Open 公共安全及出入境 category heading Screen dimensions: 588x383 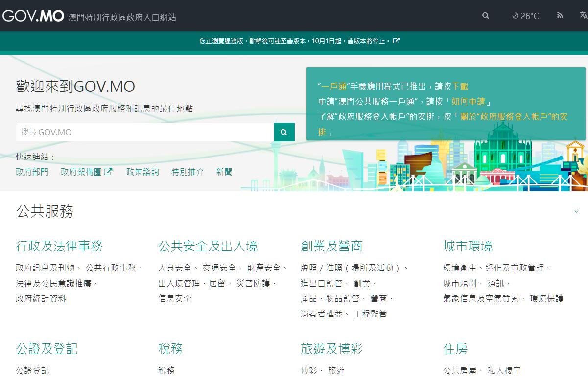tap(208, 246)
